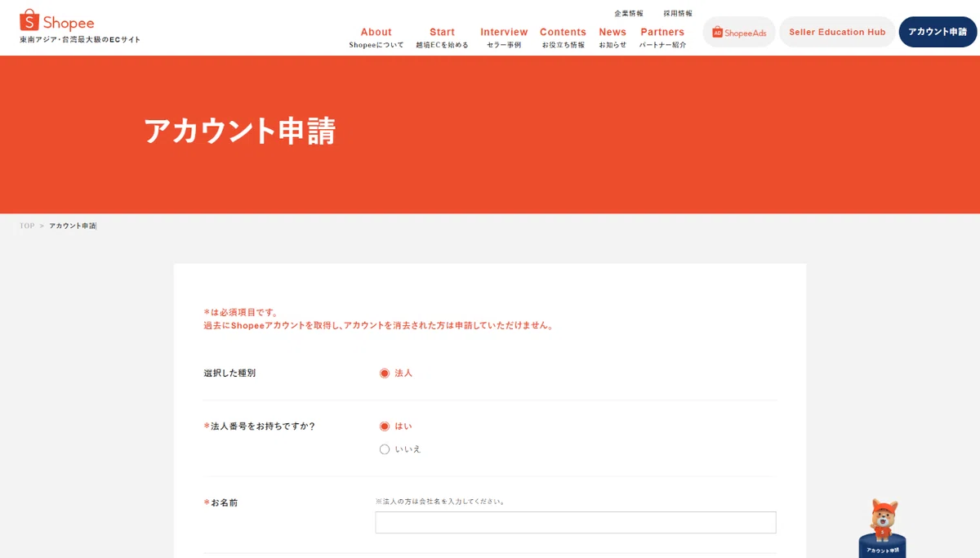This screenshot has width=980, height=558.
Task: Select はい for 法人番号
Action: 385,426
